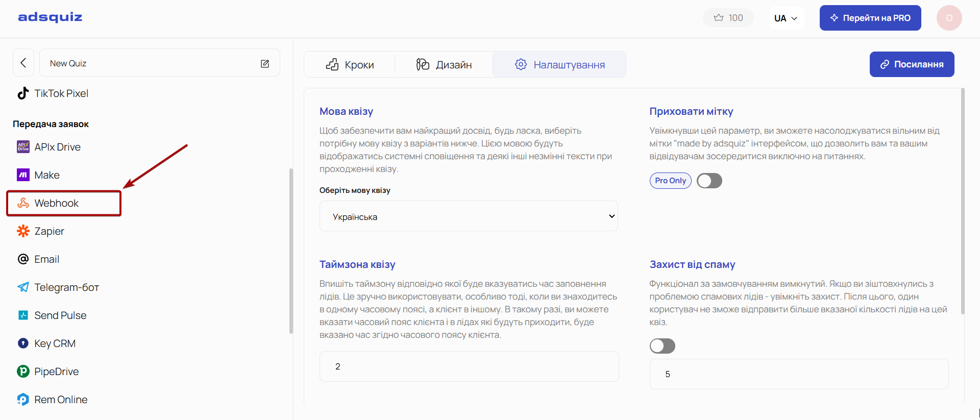Viewport: 980px width, 420px height.
Task: Click the palette icon in Дизайн tab
Action: tap(423, 64)
